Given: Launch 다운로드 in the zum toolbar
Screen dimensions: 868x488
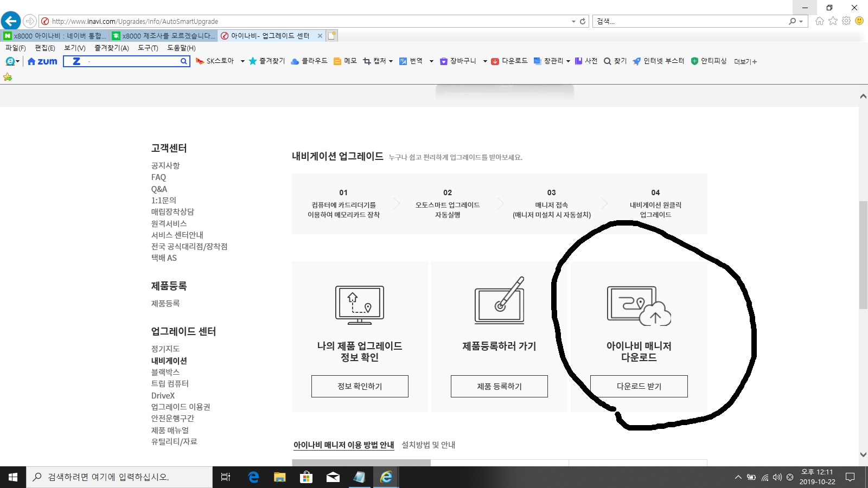Looking at the screenshot, I should point(509,61).
